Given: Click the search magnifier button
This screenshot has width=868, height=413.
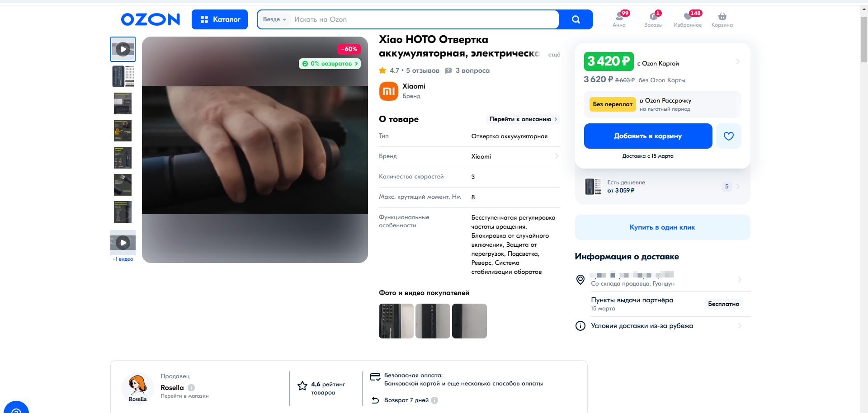Looking at the screenshot, I should point(576,19).
